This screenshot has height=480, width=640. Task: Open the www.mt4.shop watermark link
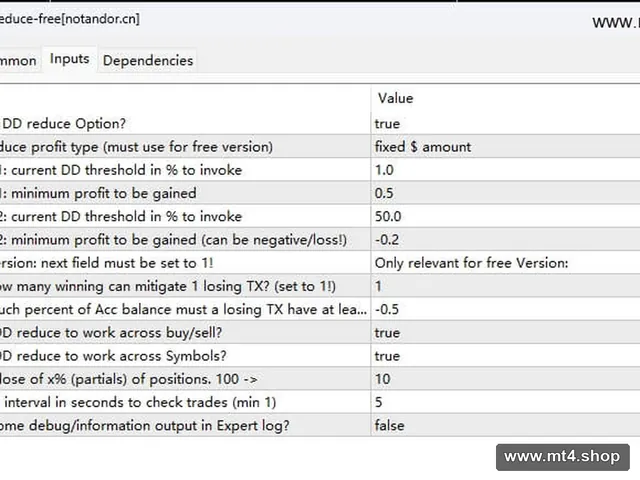[x=562, y=457]
